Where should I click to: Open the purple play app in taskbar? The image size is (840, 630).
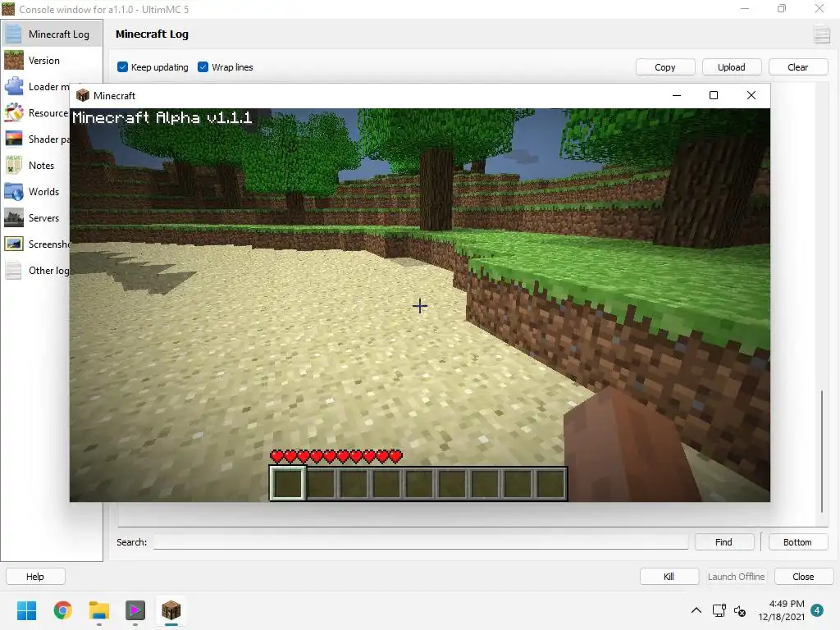(x=135, y=610)
